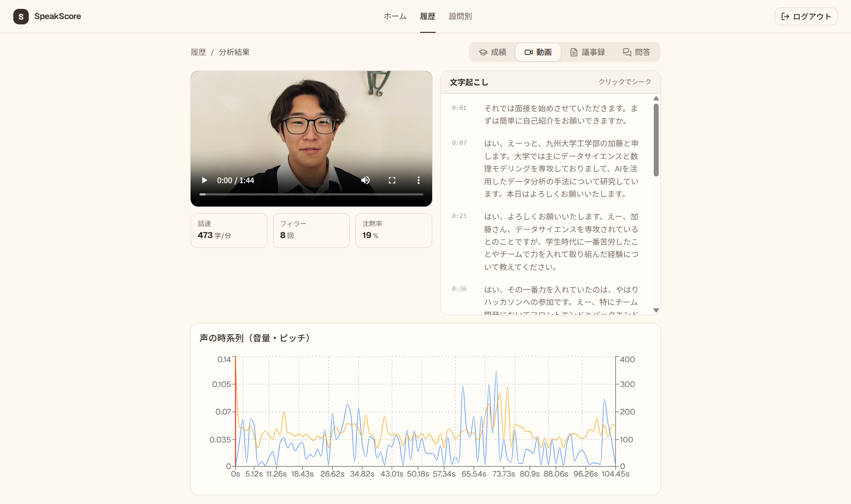851x504 pixels.
Task: Switch to the 成績 tab
Action: [x=492, y=52]
